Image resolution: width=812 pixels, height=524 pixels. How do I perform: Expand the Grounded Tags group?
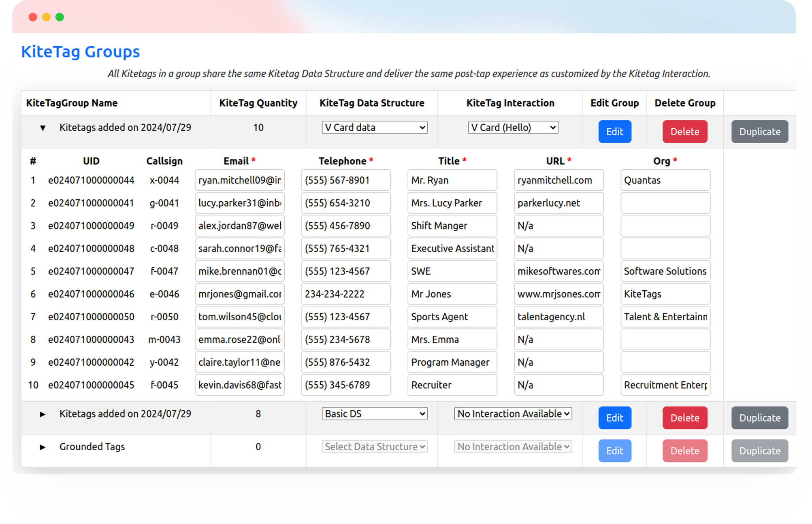tap(43, 447)
